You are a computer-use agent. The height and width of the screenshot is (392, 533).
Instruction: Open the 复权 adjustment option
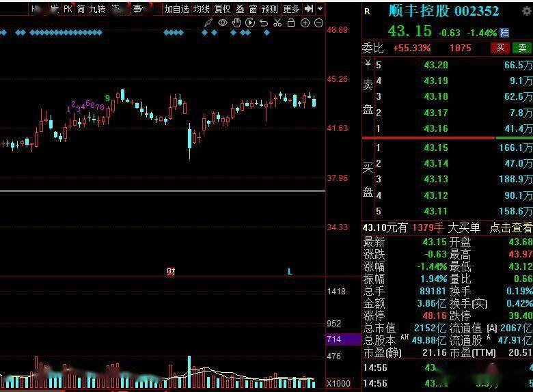pos(222,9)
